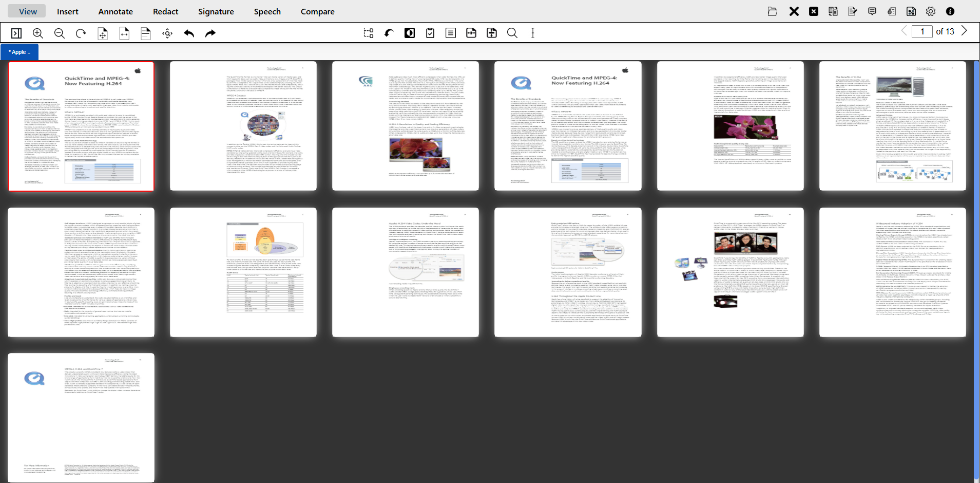Go to the next page
Image resolution: width=980 pixels, height=483 pixels.
[964, 31]
